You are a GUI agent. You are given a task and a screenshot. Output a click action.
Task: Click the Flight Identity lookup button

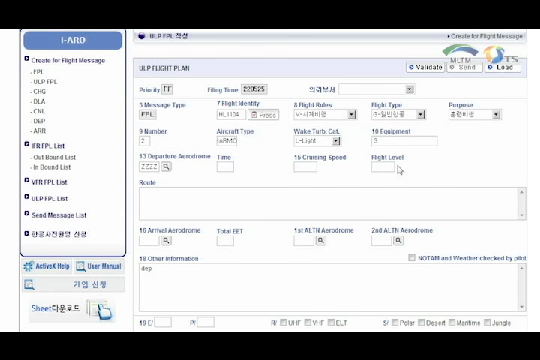(x=263, y=115)
